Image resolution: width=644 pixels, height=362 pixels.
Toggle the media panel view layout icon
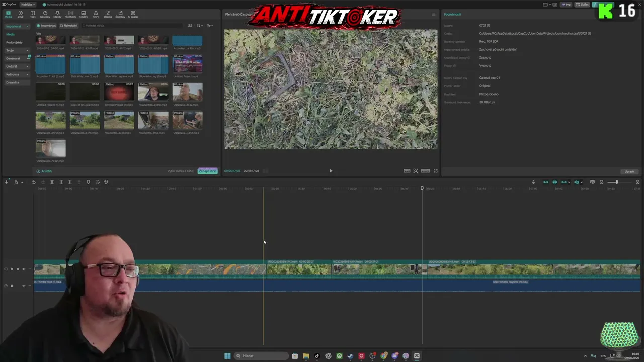pos(190,26)
